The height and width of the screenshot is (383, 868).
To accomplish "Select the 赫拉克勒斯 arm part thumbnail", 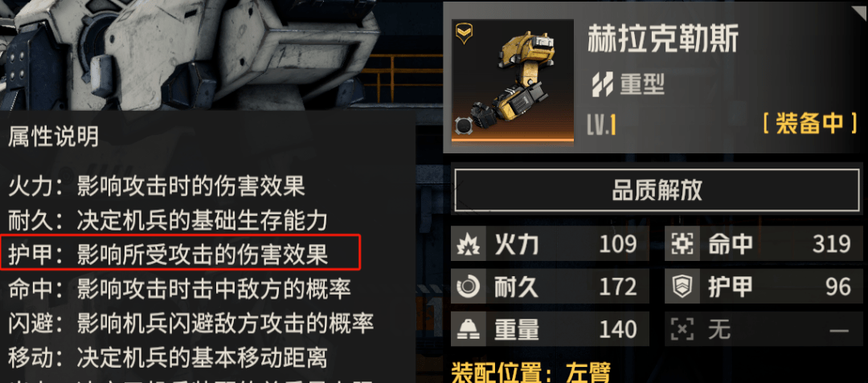I will pyautogui.click(x=513, y=80).
